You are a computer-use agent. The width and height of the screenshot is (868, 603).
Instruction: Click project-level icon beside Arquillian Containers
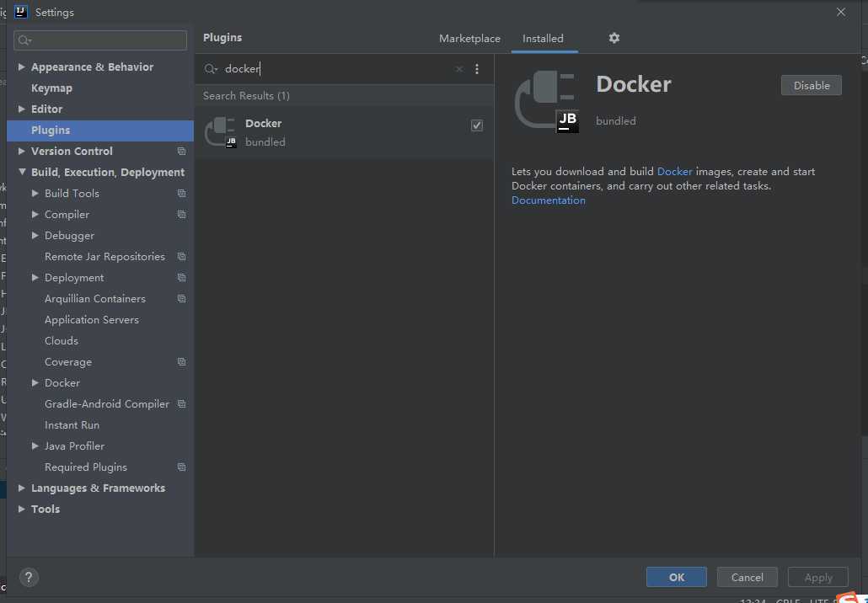tap(181, 299)
